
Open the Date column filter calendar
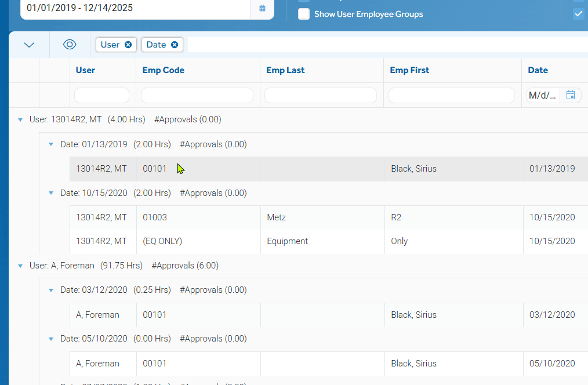[571, 96]
